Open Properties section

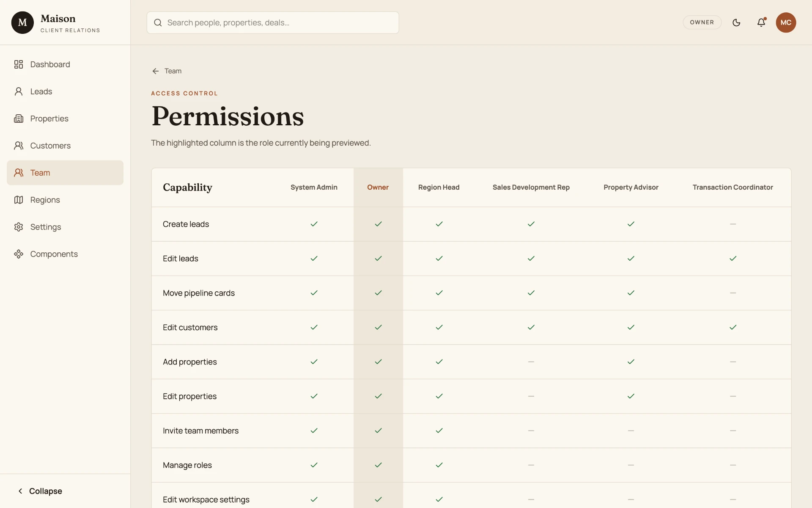[x=65, y=119]
